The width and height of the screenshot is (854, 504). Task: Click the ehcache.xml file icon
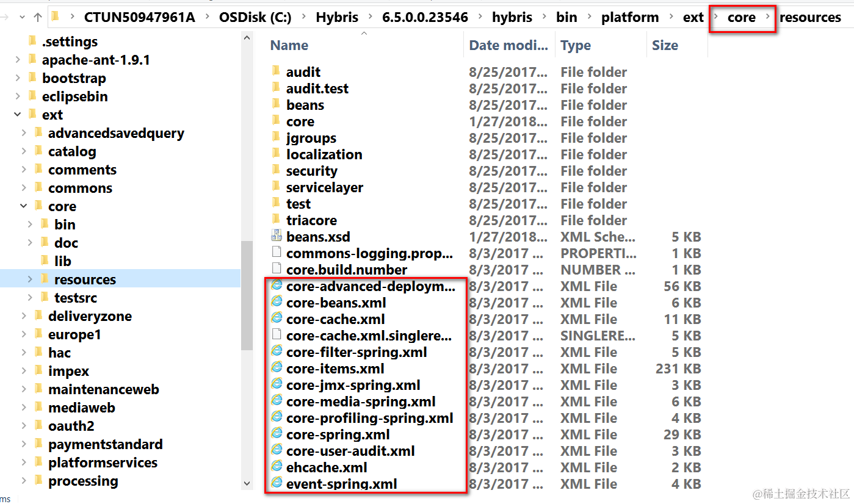[277, 467]
